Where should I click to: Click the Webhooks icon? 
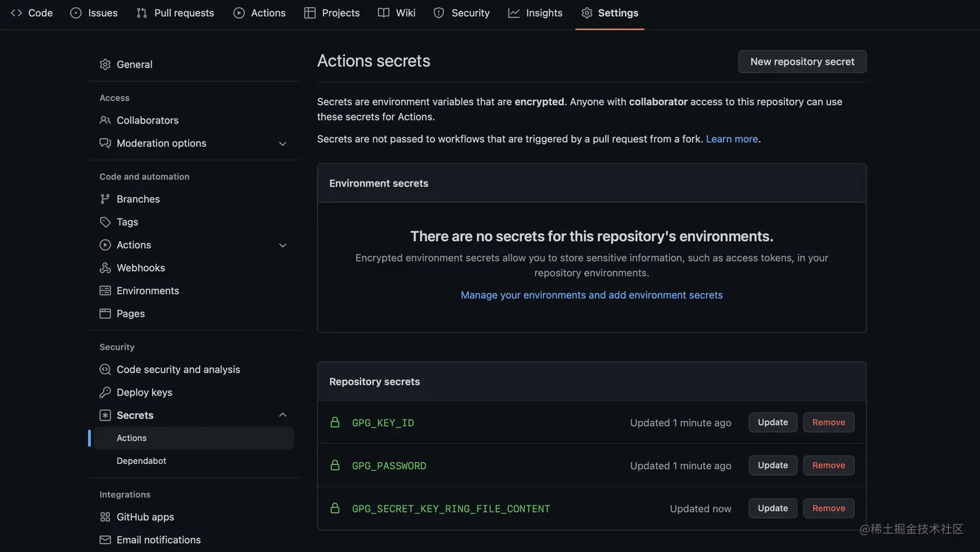point(105,268)
